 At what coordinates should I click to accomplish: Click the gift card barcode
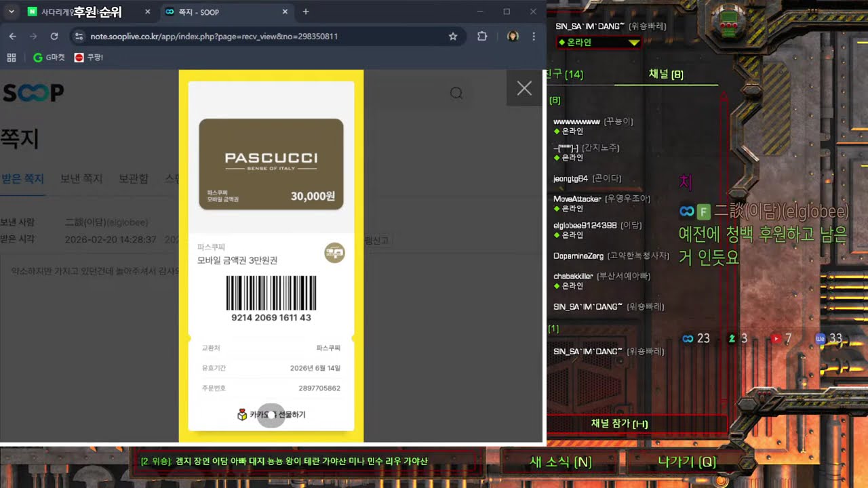(271, 293)
